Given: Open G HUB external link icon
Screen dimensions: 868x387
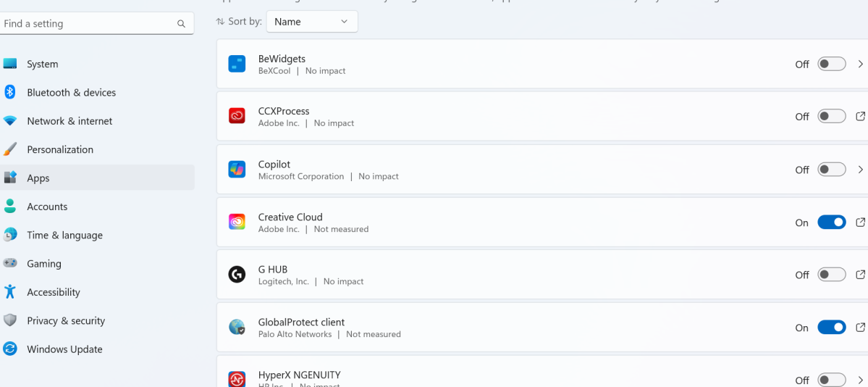Looking at the screenshot, I should (860, 275).
